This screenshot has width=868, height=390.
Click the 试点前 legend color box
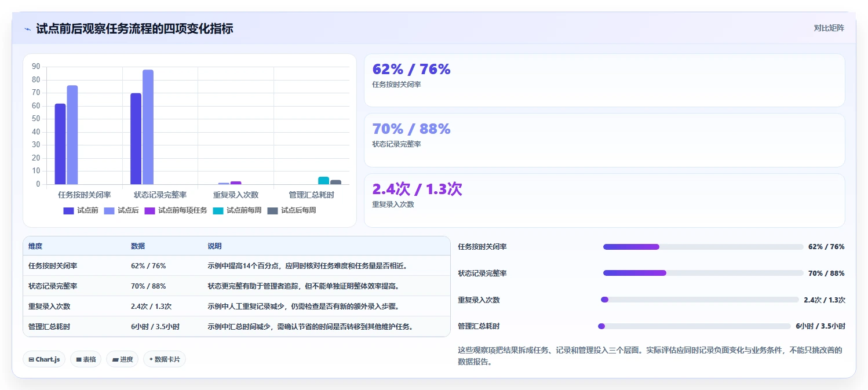coord(68,211)
